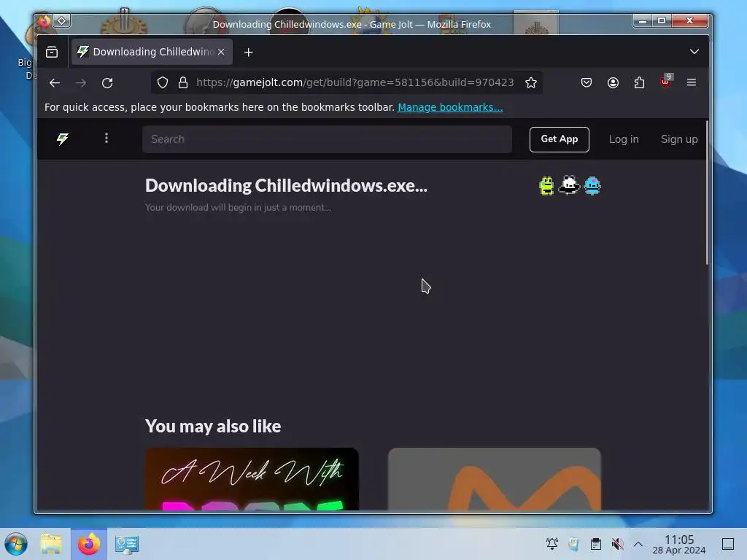The width and height of the screenshot is (747, 560).
Task: Open uBlock Origin extension popup
Action: coord(665,82)
